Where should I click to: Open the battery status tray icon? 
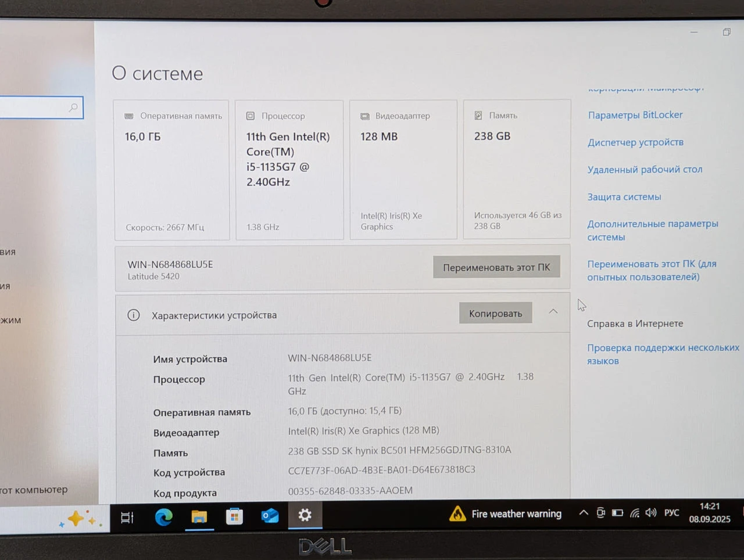click(617, 513)
